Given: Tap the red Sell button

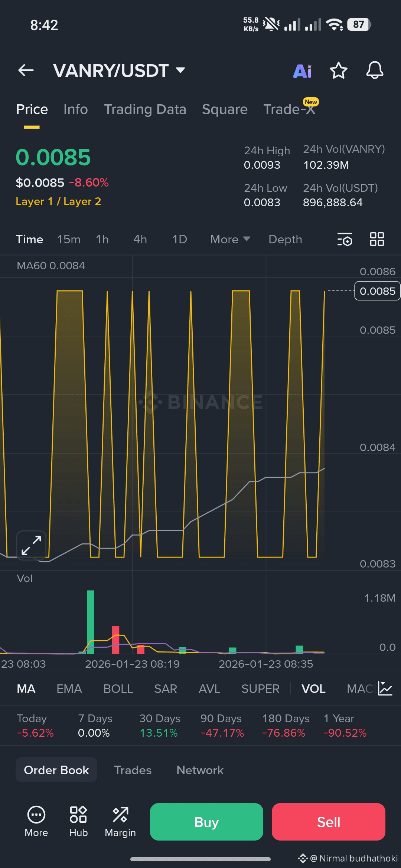Looking at the screenshot, I should (x=329, y=822).
